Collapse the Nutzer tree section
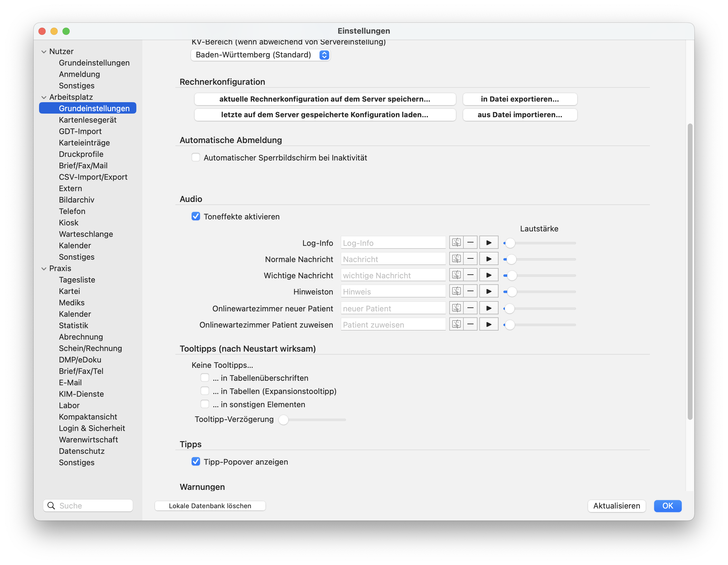 [44, 51]
